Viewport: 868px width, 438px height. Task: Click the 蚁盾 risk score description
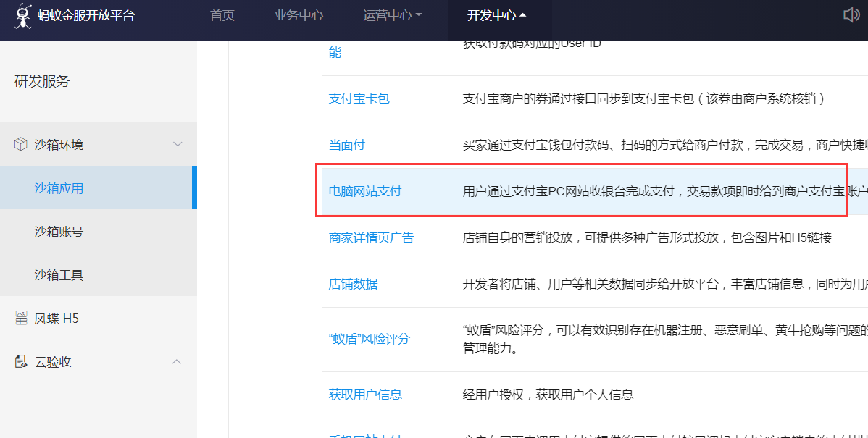pos(665,339)
